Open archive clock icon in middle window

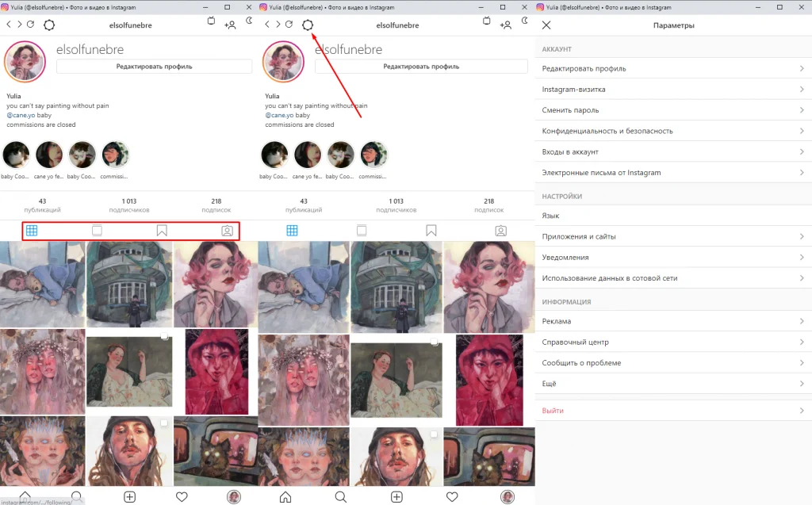click(525, 21)
